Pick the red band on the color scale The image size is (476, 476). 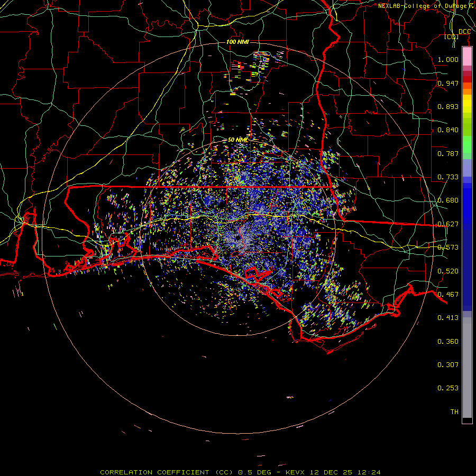(x=467, y=79)
